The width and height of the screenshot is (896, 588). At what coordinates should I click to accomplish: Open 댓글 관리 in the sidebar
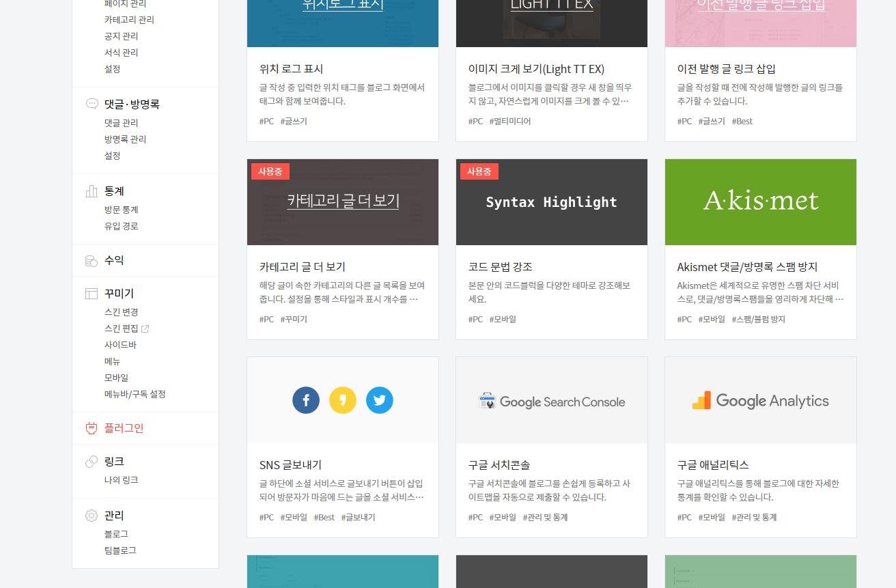[x=121, y=123]
